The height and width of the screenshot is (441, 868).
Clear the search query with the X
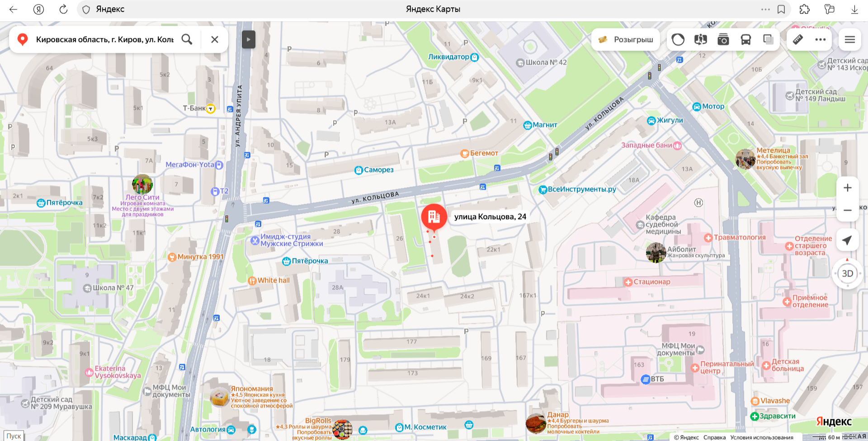215,39
